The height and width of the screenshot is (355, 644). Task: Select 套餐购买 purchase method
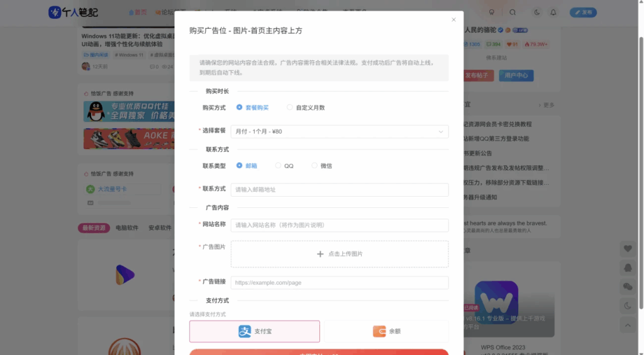[x=240, y=107]
